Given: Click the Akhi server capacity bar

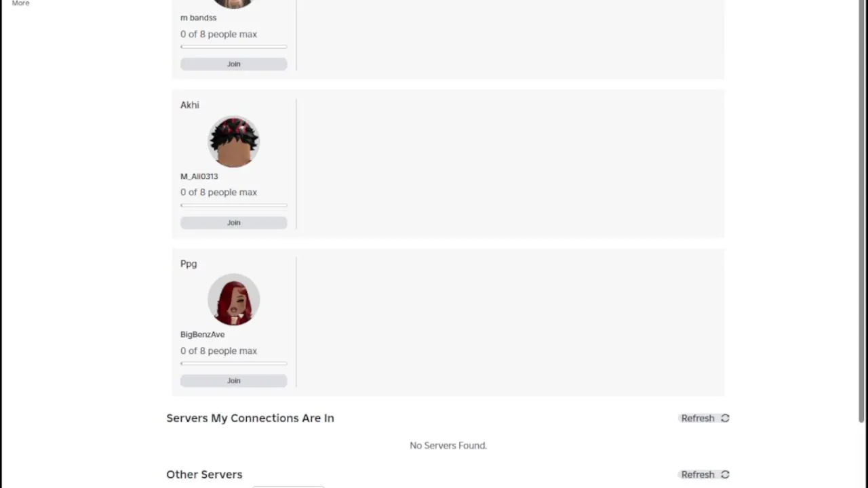Looking at the screenshot, I should pos(233,205).
